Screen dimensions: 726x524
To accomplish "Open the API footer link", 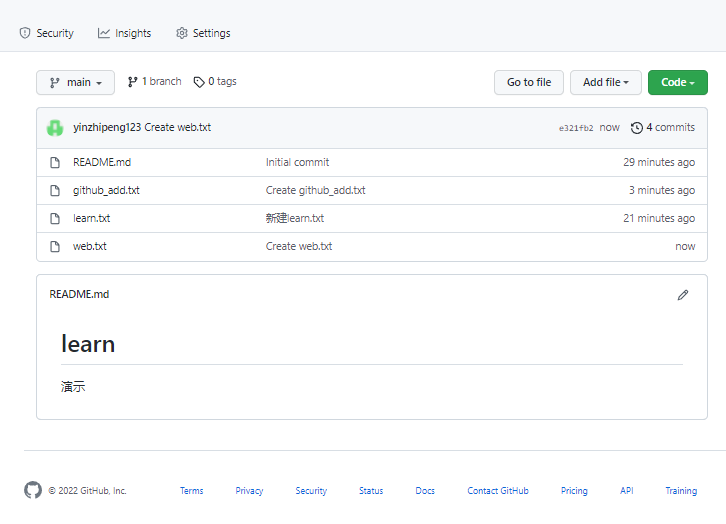I will click(x=626, y=491).
